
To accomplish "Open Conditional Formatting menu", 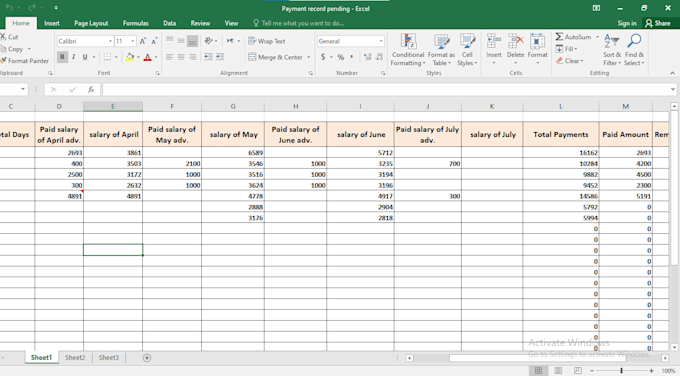I will (x=408, y=50).
